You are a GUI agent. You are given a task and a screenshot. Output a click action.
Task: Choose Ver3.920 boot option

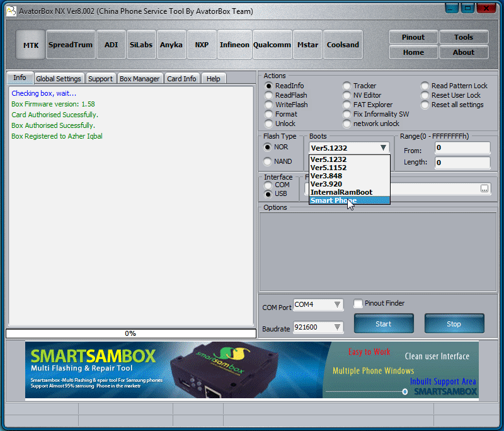pyautogui.click(x=350, y=184)
